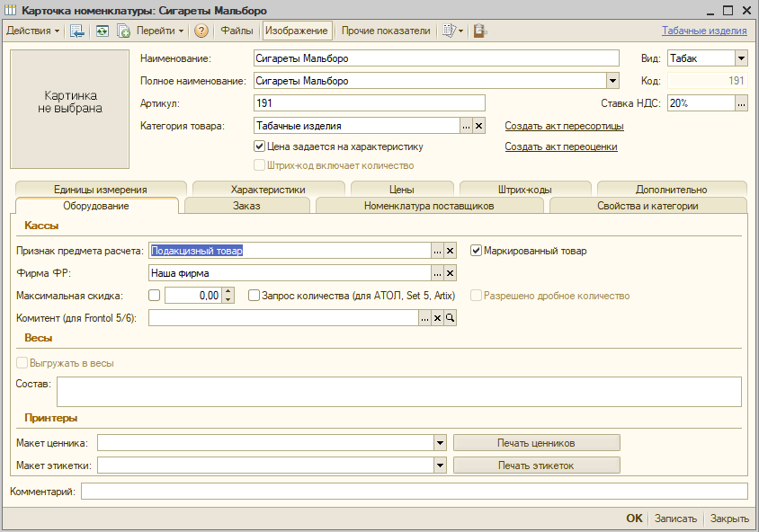This screenshot has width=759, height=532.
Task: Expand the Полное наименование dropdown
Action: pyautogui.click(x=612, y=81)
